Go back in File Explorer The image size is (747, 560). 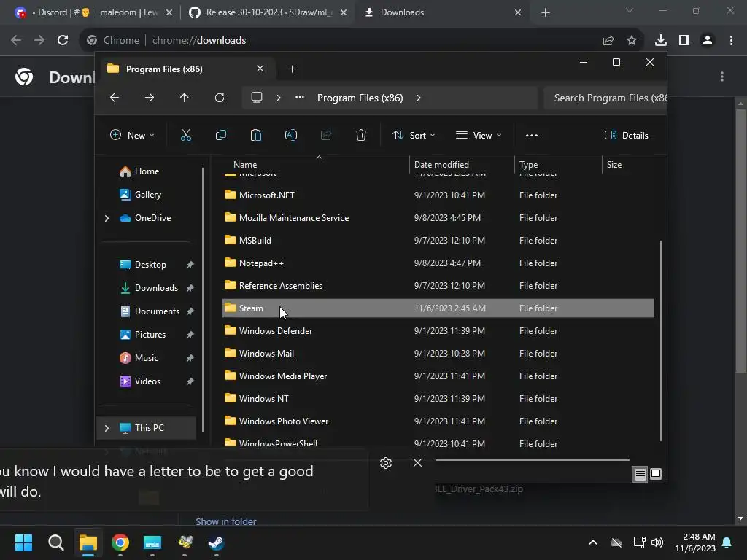tap(115, 98)
